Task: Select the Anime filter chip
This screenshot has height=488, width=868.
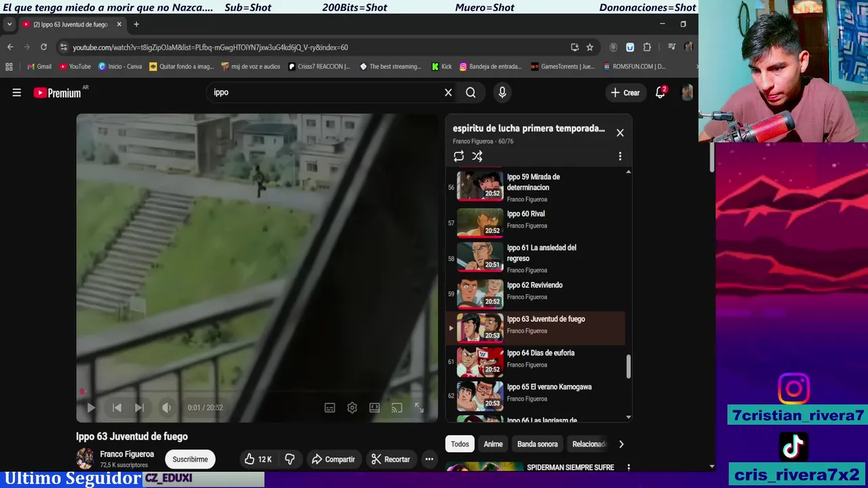Action: (x=493, y=444)
